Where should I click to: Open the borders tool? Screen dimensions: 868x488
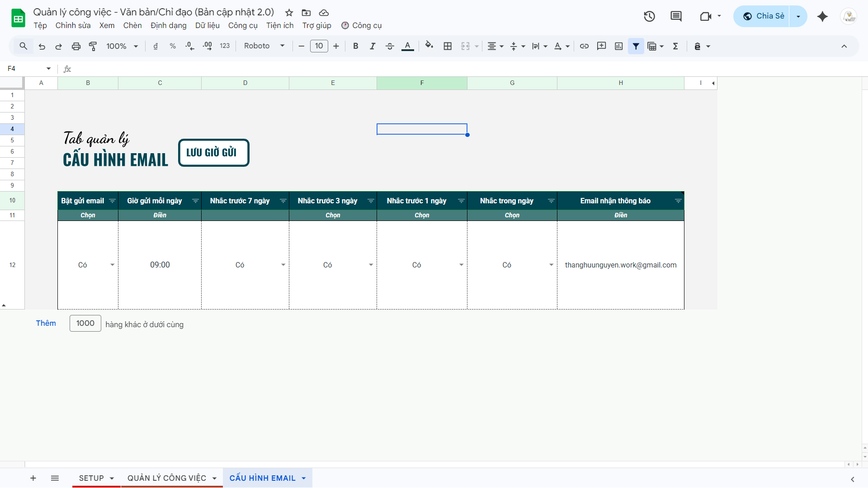[x=448, y=46]
